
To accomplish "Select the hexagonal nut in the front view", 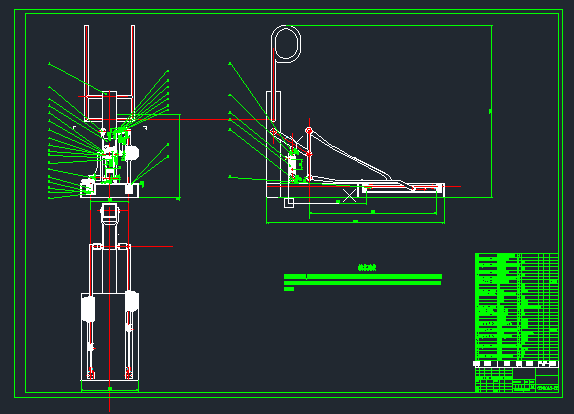I will pyautogui.click(x=131, y=153).
